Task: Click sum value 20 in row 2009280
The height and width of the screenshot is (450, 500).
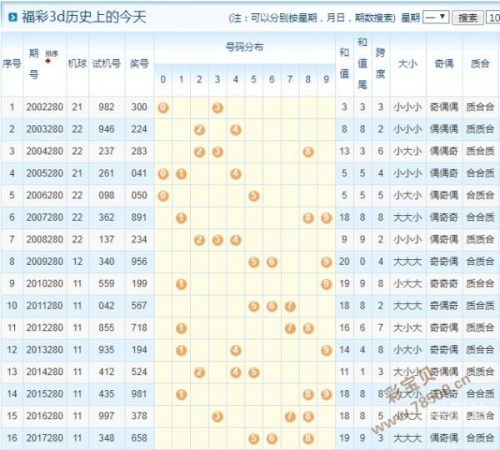Action: (x=344, y=261)
